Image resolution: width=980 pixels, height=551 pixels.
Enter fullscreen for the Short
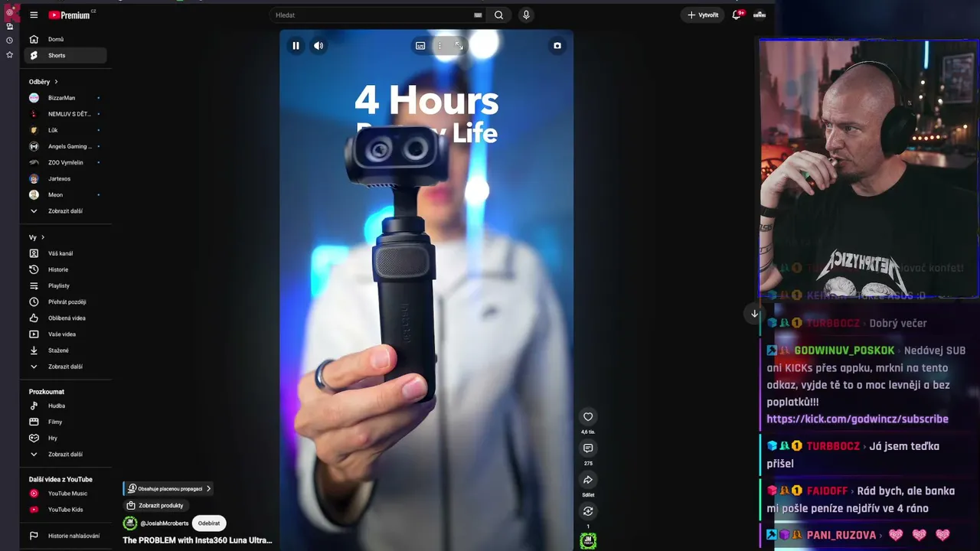click(x=459, y=46)
